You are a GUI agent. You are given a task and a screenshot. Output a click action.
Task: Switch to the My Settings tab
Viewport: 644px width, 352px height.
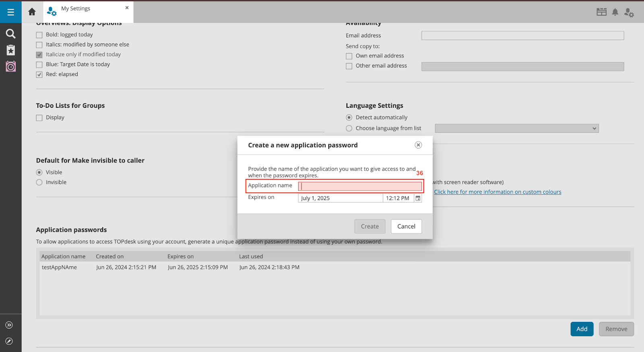(76, 9)
